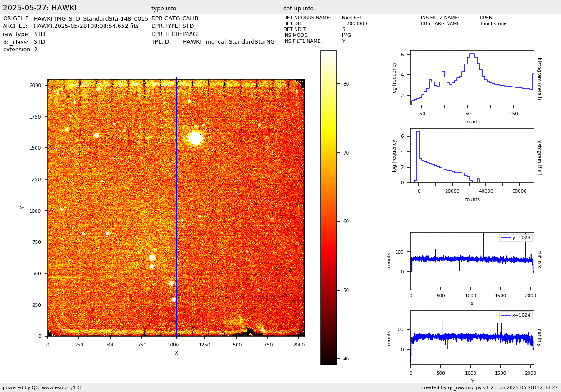Viewport: 561px width, 392px height.
Task: Click the cut in x line plot
Action: click(472, 260)
